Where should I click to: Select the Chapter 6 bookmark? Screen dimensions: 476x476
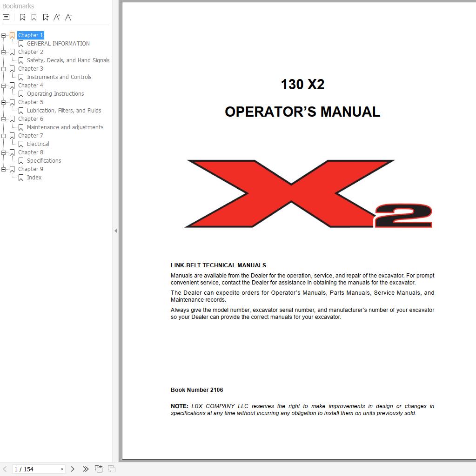pyautogui.click(x=30, y=119)
